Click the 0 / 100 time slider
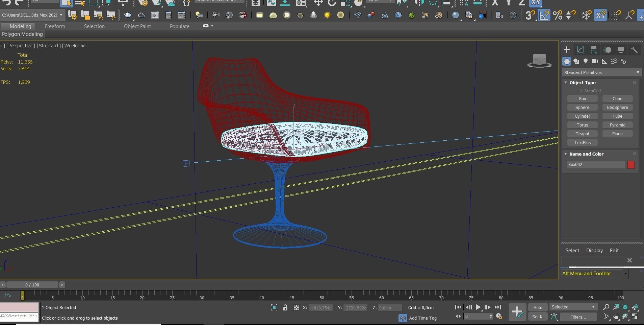This screenshot has height=325, width=644. click(32, 285)
